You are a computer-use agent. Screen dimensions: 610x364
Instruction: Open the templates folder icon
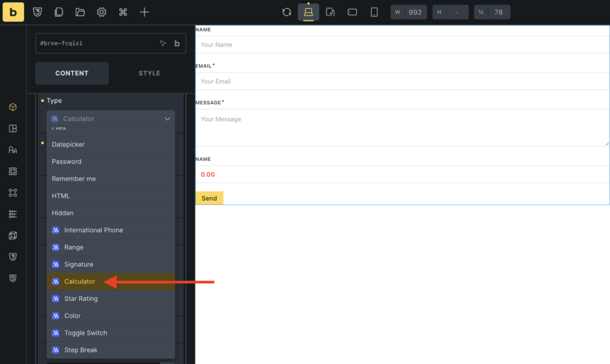[x=80, y=12]
